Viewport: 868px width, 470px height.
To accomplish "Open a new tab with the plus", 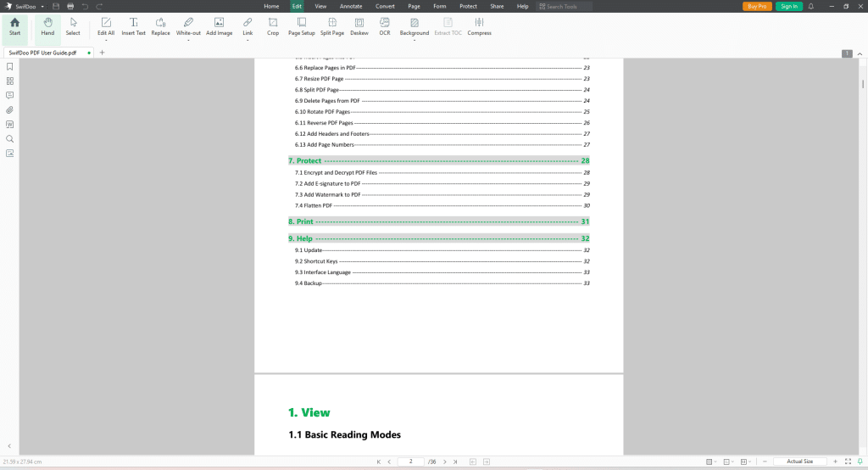I will point(102,53).
